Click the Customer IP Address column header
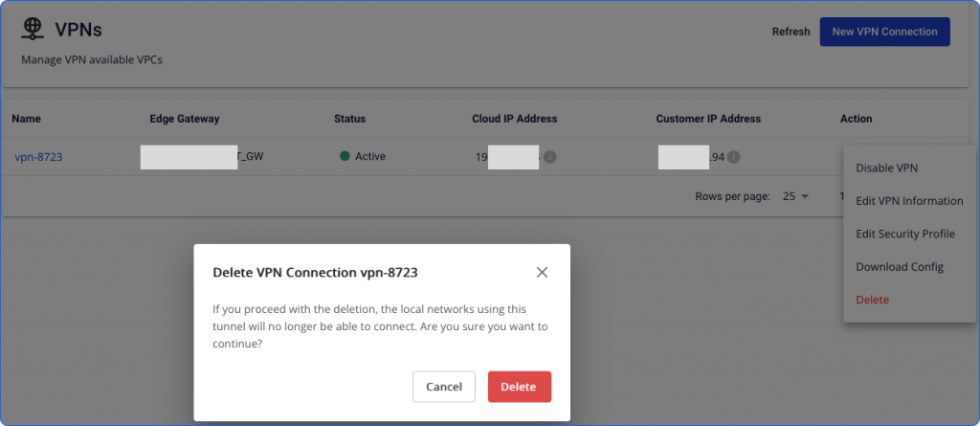 [x=707, y=119]
